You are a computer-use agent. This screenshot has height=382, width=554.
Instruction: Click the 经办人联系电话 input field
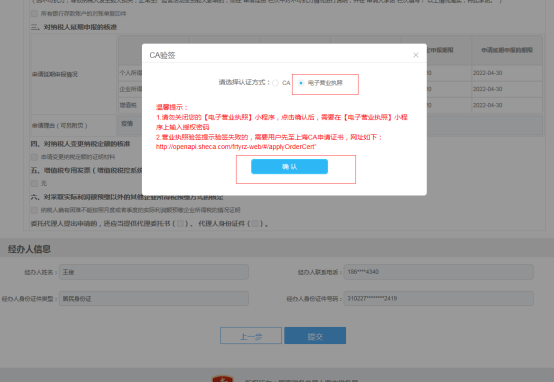pyautogui.click(x=438, y=272)
